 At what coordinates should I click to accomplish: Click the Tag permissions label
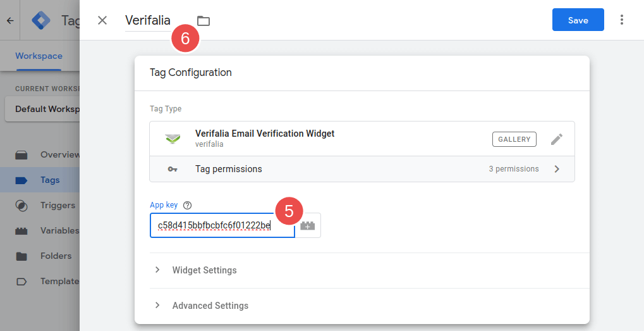pyautogui.click(x=228, y=169)
